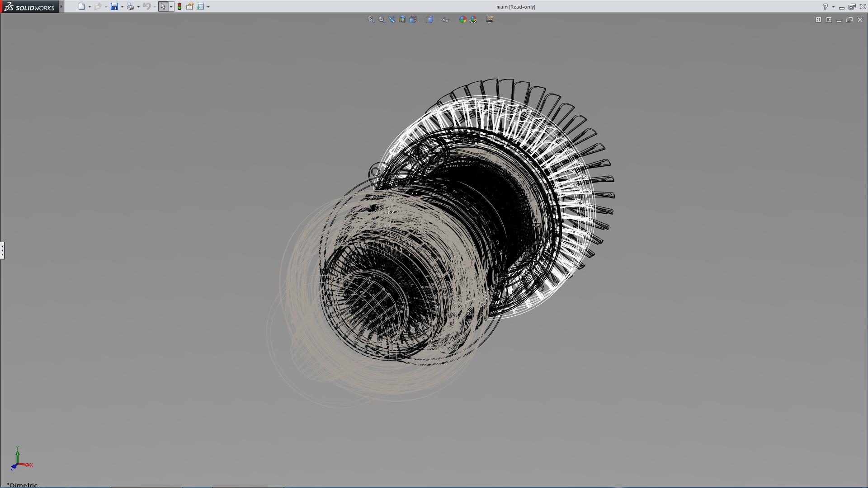Click the Zoom to Fit icon
This screenshot has height=488, width=868.
pyautogui.click(x=371, y=19)
